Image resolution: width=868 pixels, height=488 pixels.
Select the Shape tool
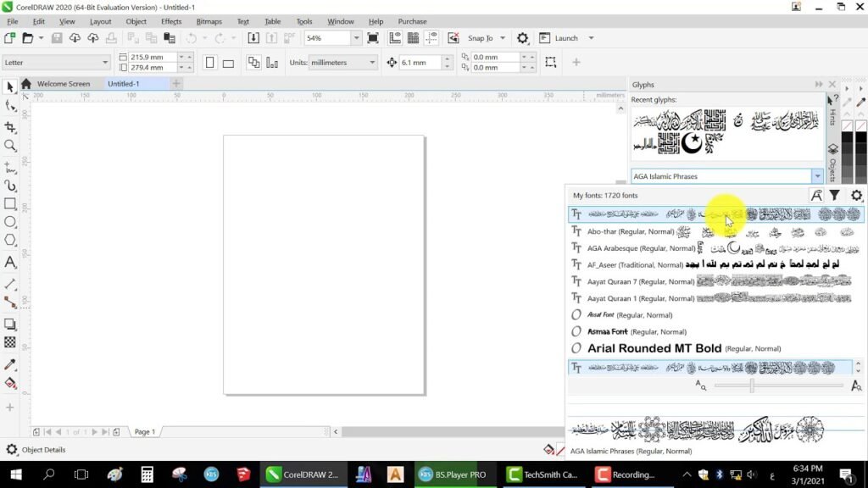(x=10, y=106)
